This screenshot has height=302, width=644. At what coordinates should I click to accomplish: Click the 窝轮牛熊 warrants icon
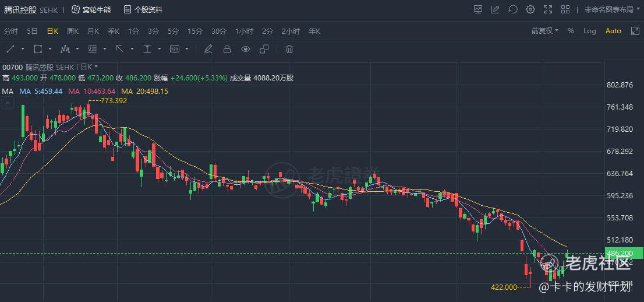click(x=76, y=9)
